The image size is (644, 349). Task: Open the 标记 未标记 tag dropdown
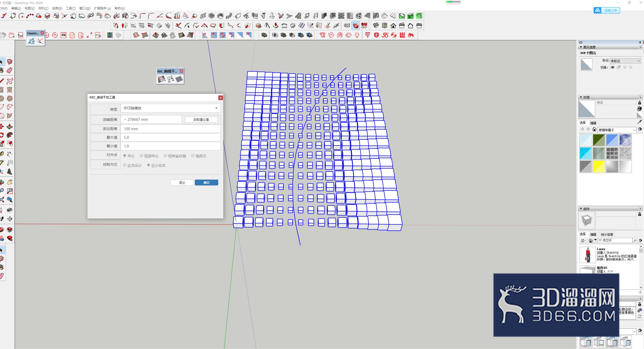[x=625, y=61]
